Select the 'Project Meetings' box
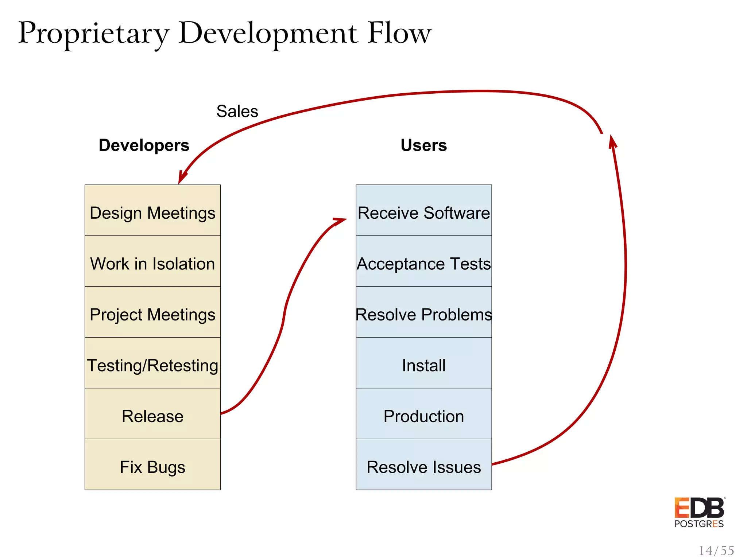747x560 pixels. coord(152,312)
